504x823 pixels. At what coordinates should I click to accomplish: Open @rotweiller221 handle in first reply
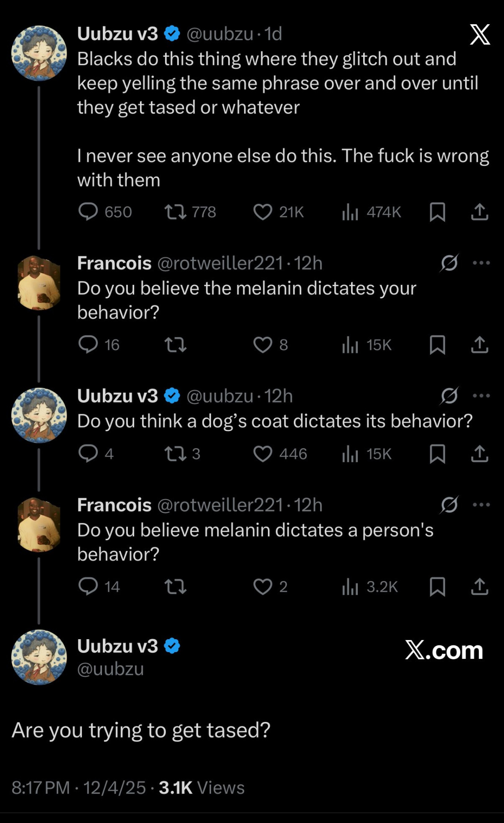coord(220,263)
